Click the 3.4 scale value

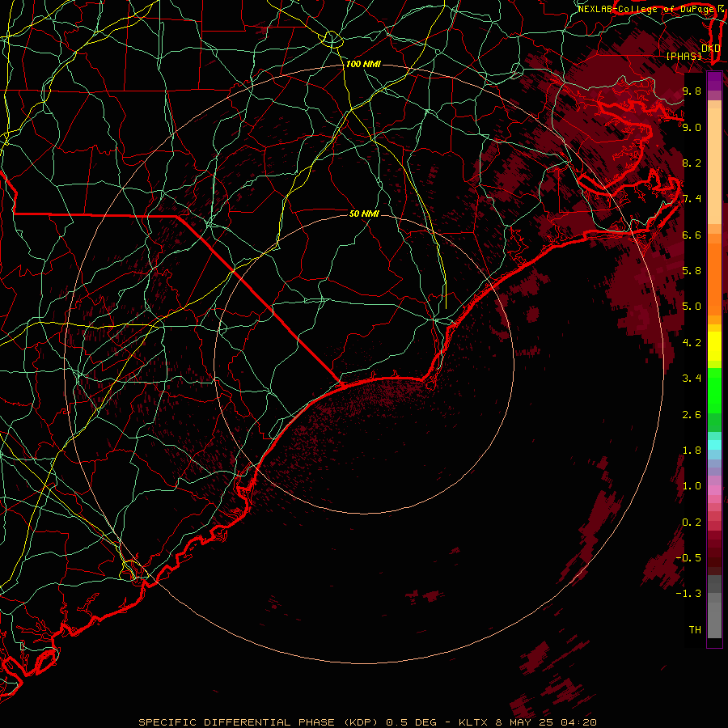(x=692, y=379)
